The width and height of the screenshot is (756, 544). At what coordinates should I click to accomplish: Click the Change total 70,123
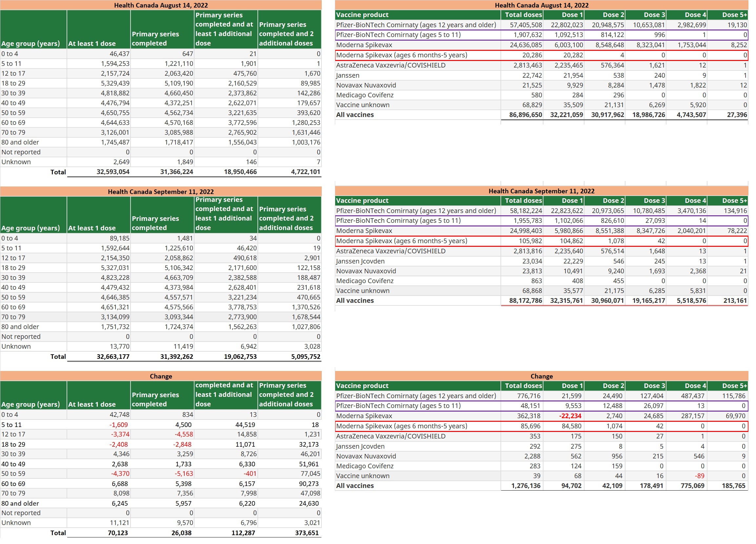point(99,533)
